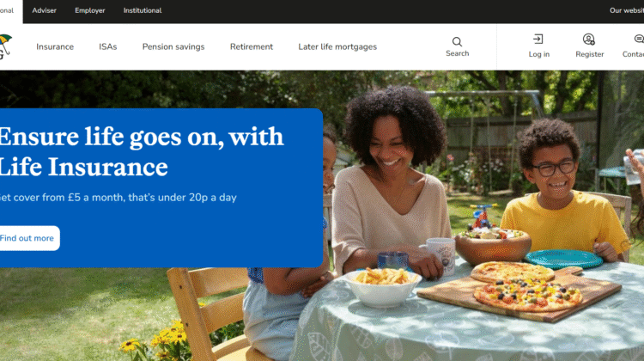
Task: Open the ISAs navigation dropdown
Action: tap(108, 47)
